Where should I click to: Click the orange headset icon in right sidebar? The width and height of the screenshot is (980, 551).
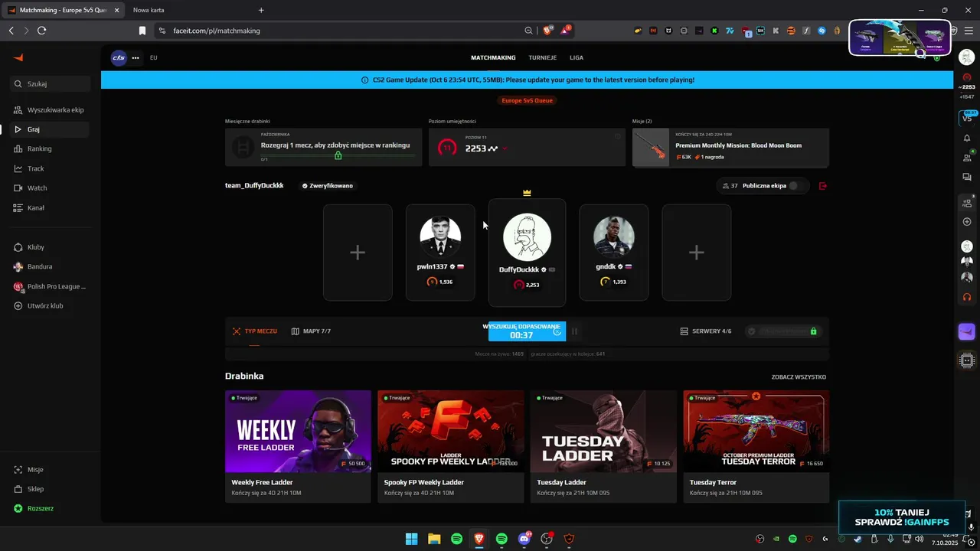[967, 297]
